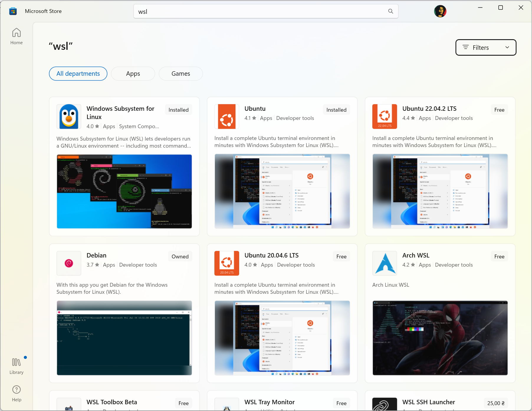This screenshot has width=532, height=411.
Task: Switch to the Games department
Action: (180, 73)
